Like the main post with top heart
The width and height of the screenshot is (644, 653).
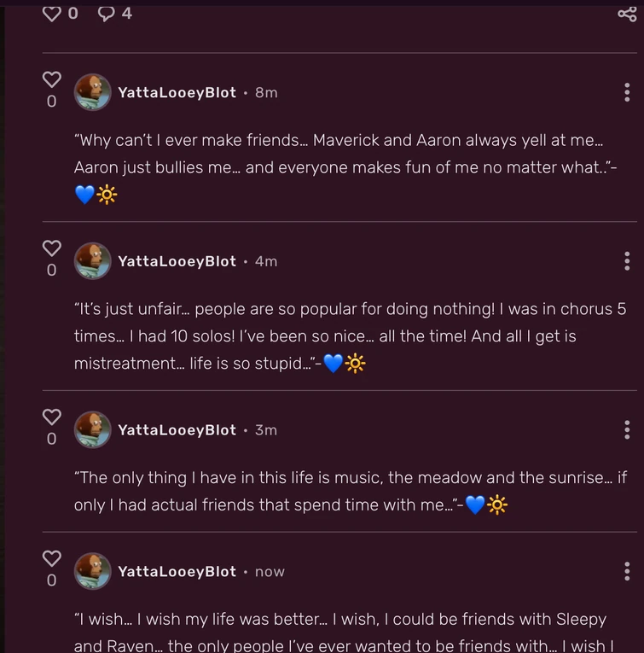pos(52,13)
